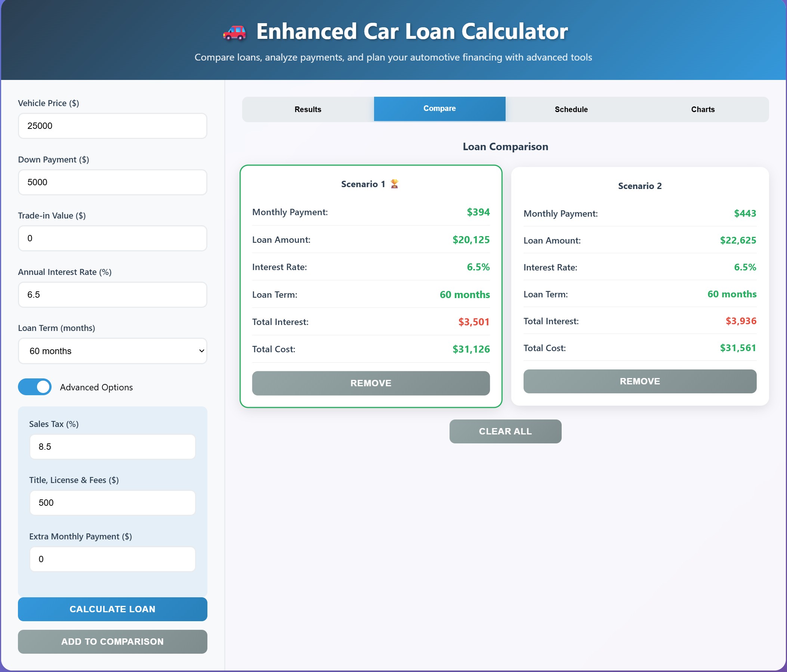Select the Sales Tax percentage field

(x=112, y=446)
